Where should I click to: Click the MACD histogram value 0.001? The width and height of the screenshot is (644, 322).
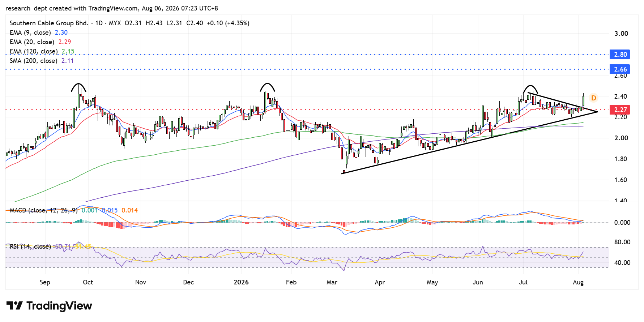pos(90,210)
